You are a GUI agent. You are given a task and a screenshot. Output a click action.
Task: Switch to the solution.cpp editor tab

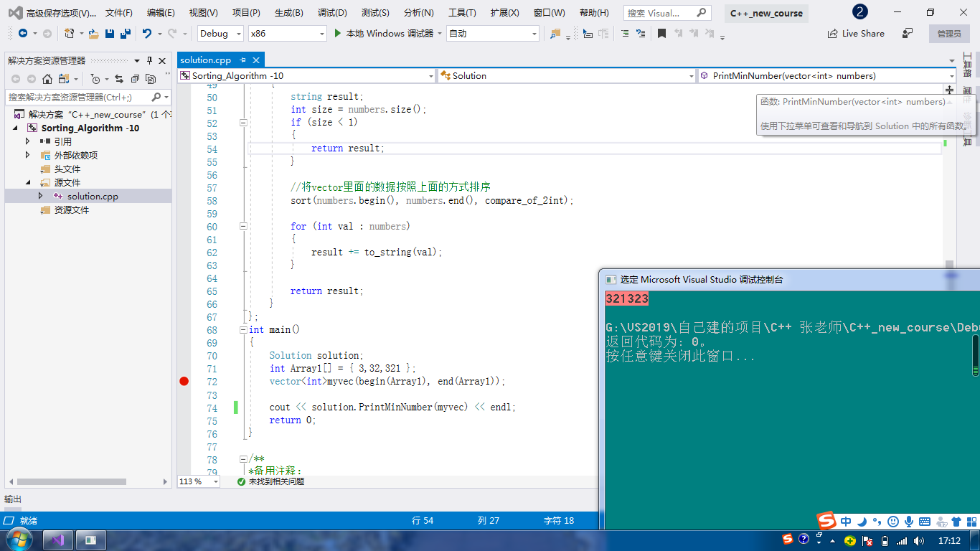pos(206,60)
